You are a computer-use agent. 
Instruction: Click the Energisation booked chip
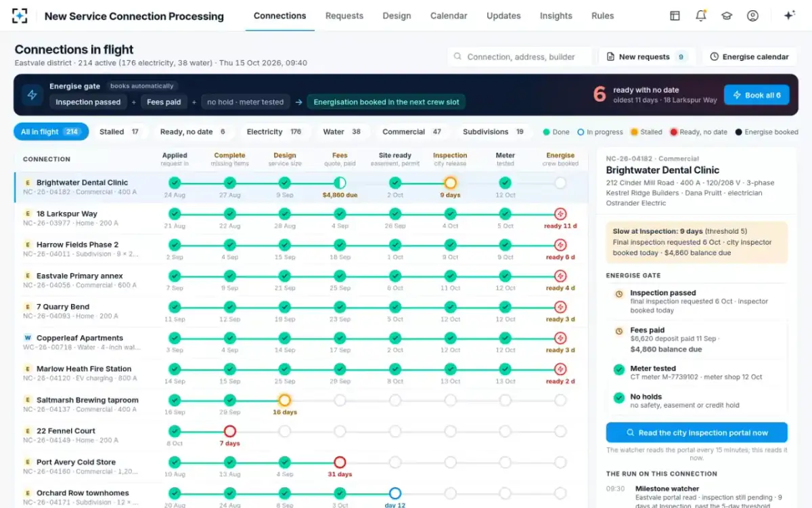pos(386,102)
